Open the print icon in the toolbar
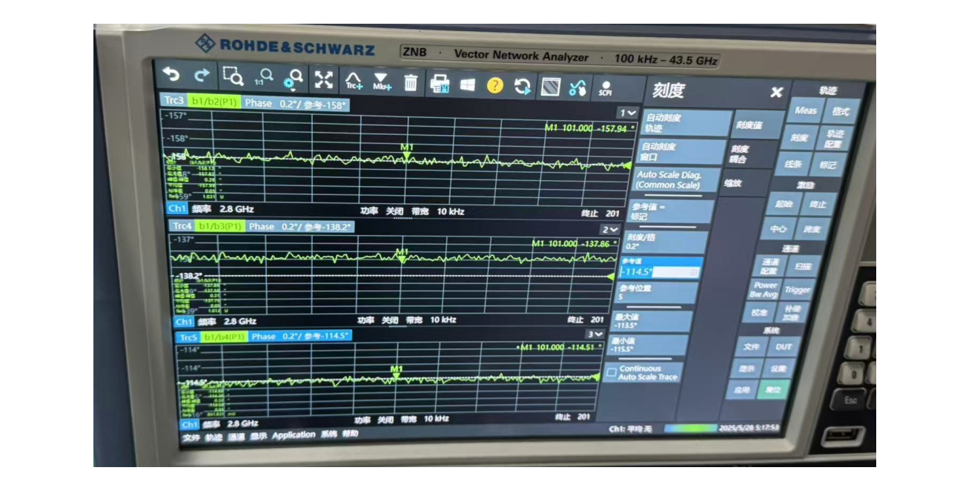Viewport: 980px width, 499px height. tap(440, 84)
